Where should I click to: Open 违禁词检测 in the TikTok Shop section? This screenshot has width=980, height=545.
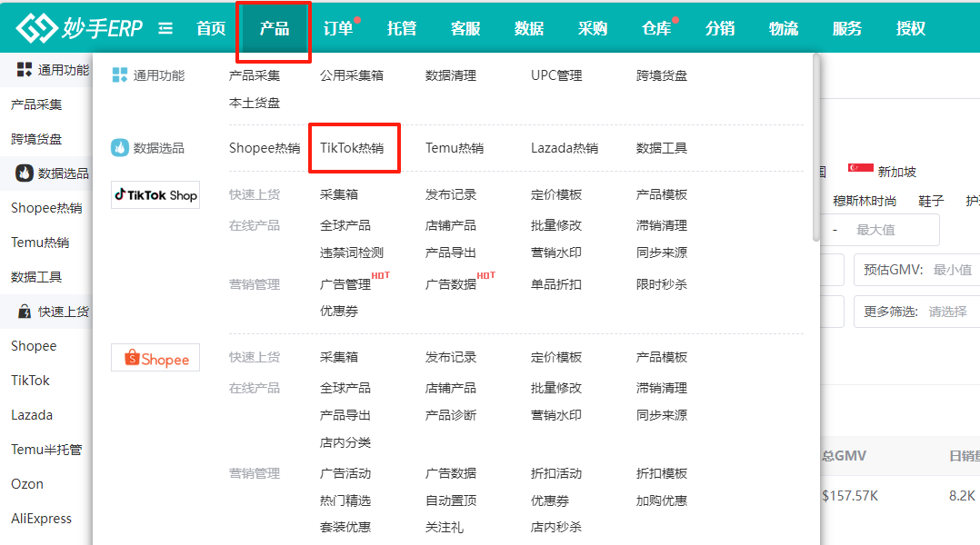(x=352, y=253)
